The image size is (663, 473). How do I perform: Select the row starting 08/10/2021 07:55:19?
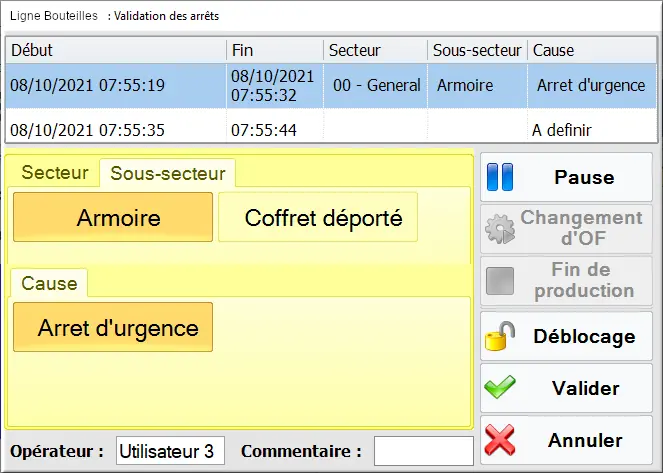tap(331, 86)
